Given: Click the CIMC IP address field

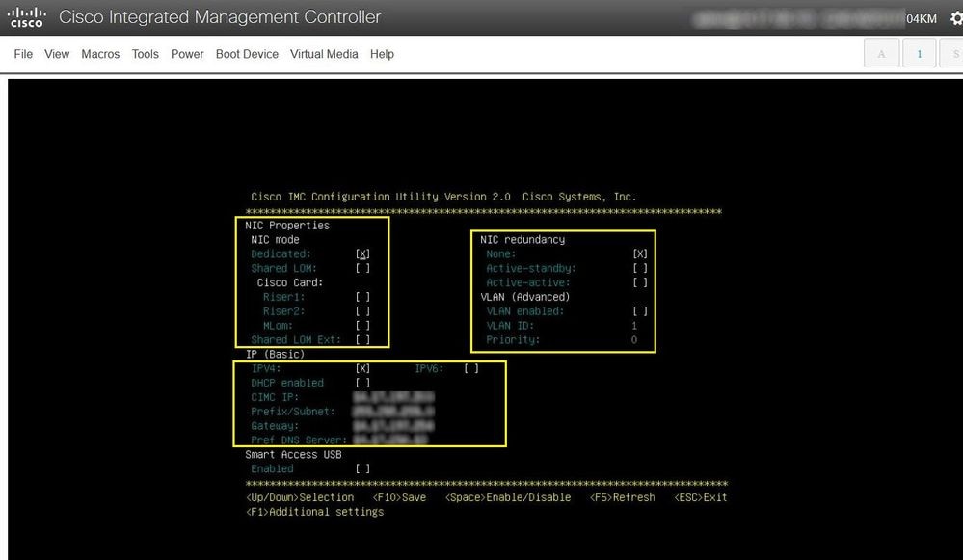Looking at the screenshot, I should coord(393,397).
